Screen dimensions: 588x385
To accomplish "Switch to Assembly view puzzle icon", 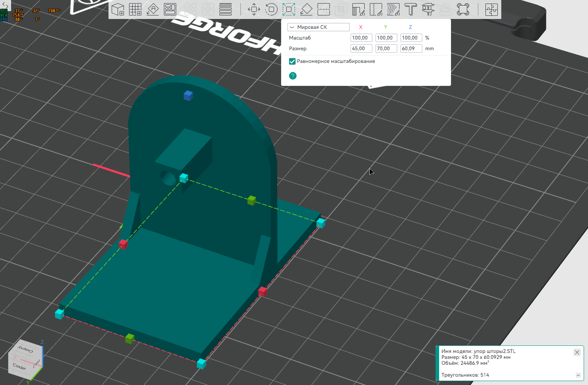I will click(491, 9).
